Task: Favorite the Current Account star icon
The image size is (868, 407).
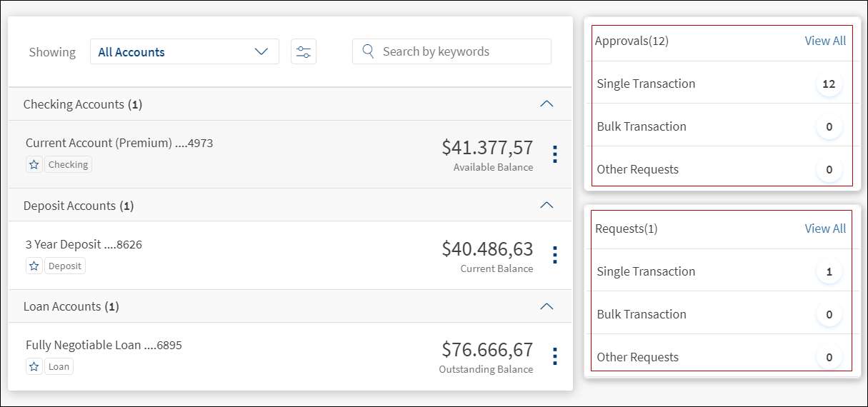Action: pos(34,165)
